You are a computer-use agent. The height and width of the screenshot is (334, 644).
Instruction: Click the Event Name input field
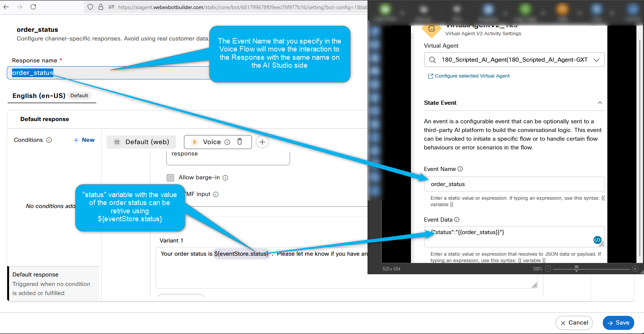click(x=514, y=184)
